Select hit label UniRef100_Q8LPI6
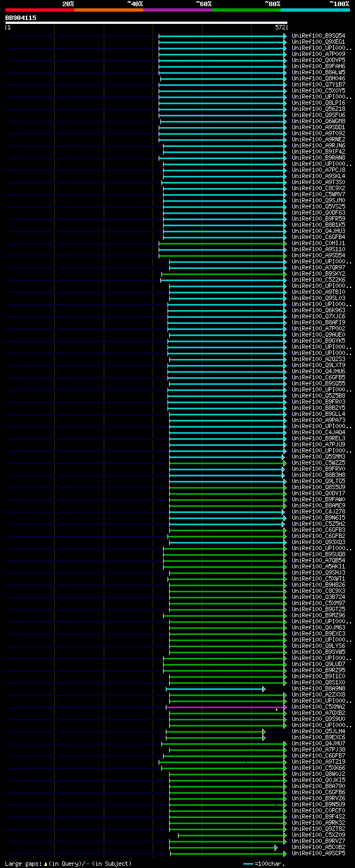Screen dimensions: 355x868 (318, 103)
